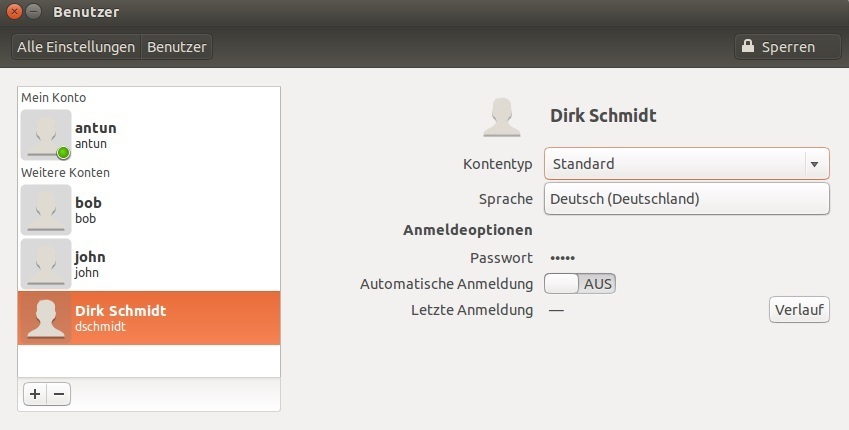The width and height of the screenshot is (849, 430).
Task: Click the plus icon to add a user
Action: (35, 394)
